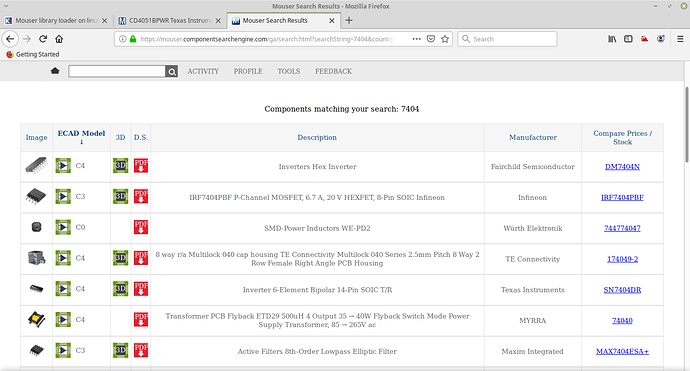Image resolution: width=690 pixels, height=371 pixels.
Task: Open PROFILE menu item
Action: (x=248, y=71)
